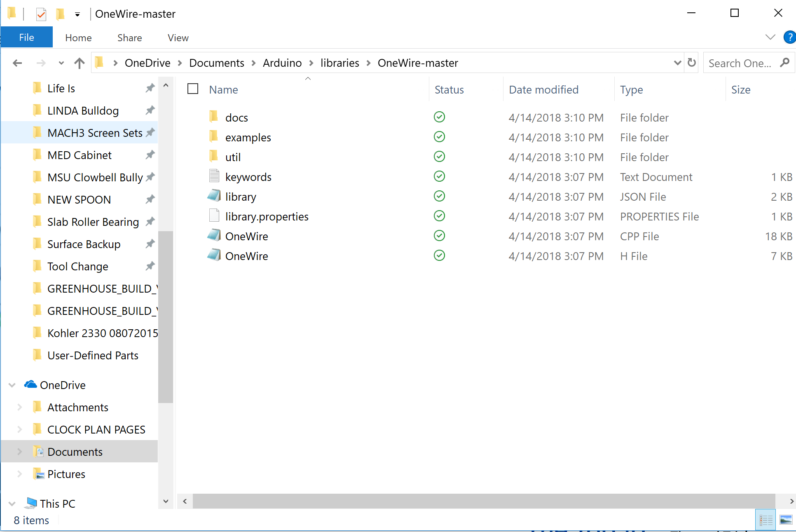Check the select-all checkbox in the Name header
Screen dimensions: 796x532
coord(192,89)
